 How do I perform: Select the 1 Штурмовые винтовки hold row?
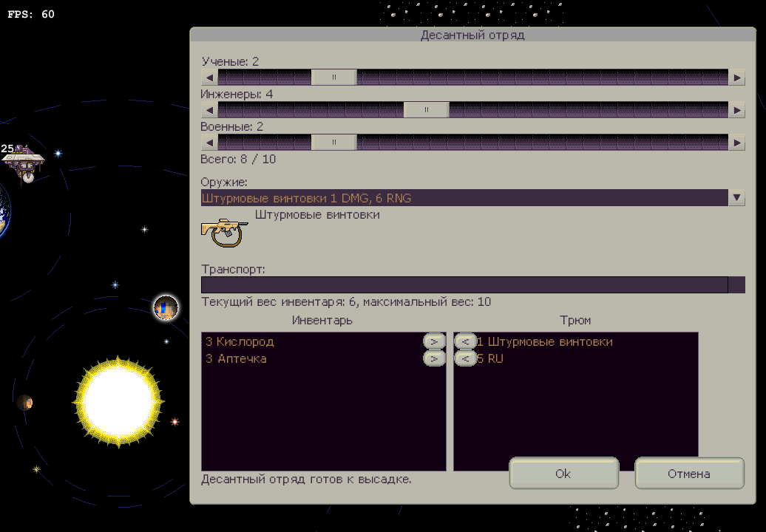point(587,341)
